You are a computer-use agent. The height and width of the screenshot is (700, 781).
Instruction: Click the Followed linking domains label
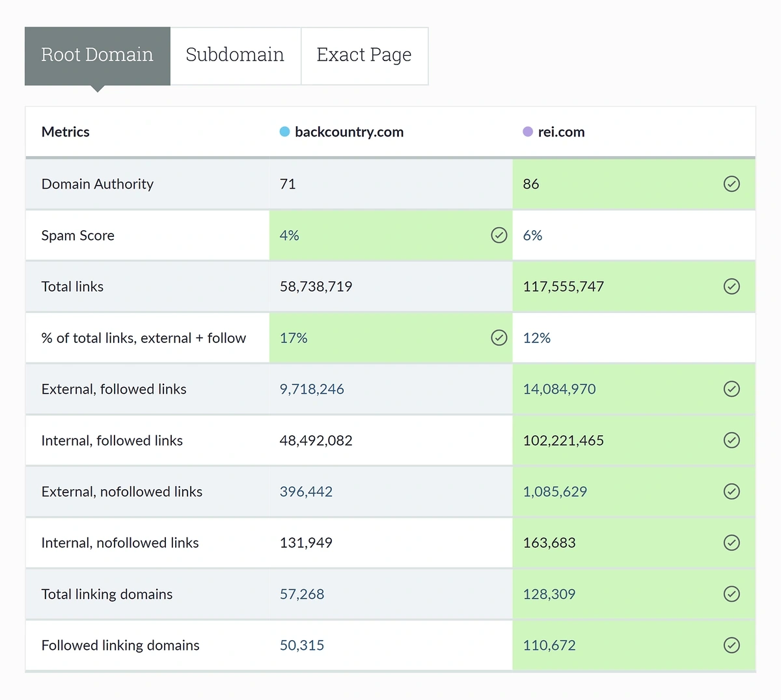120,645
